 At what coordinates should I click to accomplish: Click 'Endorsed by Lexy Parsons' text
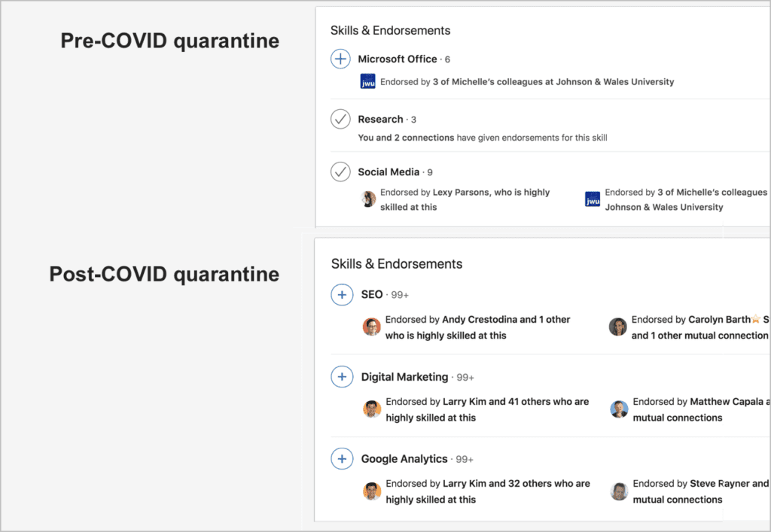[x=435, y=192]
